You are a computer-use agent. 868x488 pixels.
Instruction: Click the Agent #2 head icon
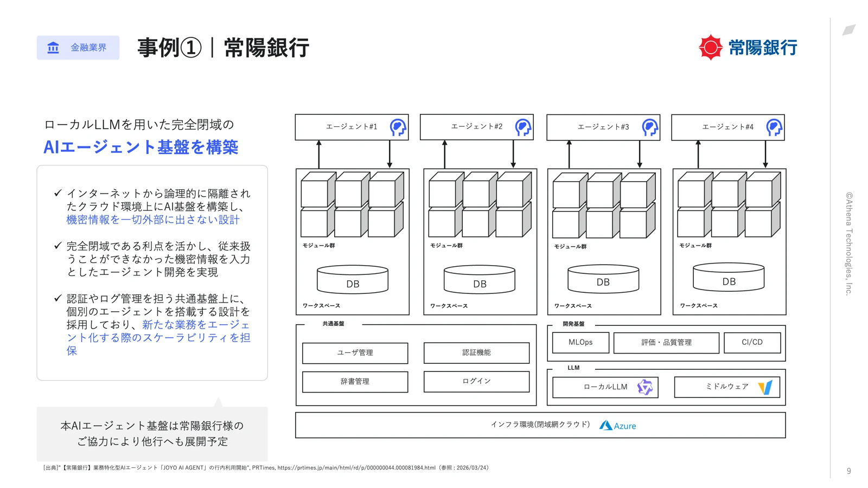pyautogui.click(x=522, y=127)
